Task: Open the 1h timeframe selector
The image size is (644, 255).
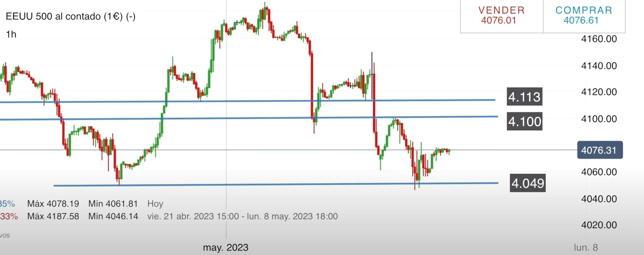Action: (11, 34)
